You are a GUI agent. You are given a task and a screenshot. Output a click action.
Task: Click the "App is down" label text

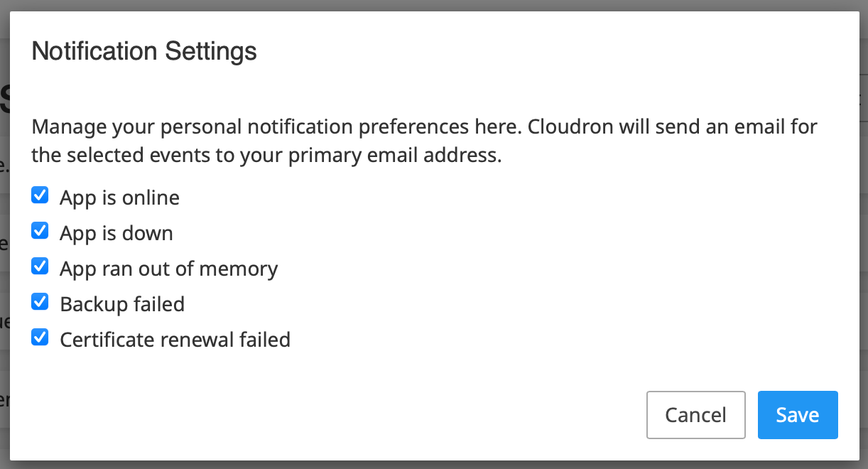point(116,233)
